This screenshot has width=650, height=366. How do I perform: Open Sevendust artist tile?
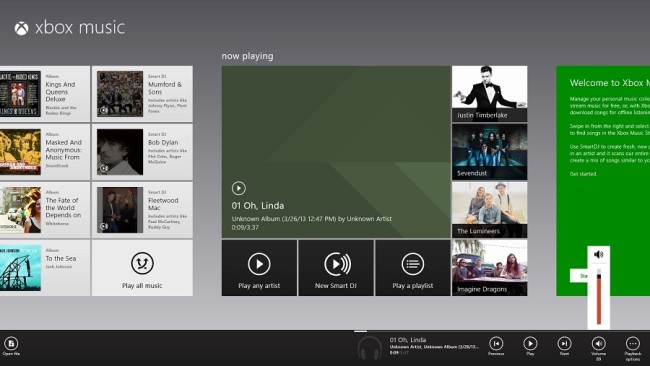[490, 152]
